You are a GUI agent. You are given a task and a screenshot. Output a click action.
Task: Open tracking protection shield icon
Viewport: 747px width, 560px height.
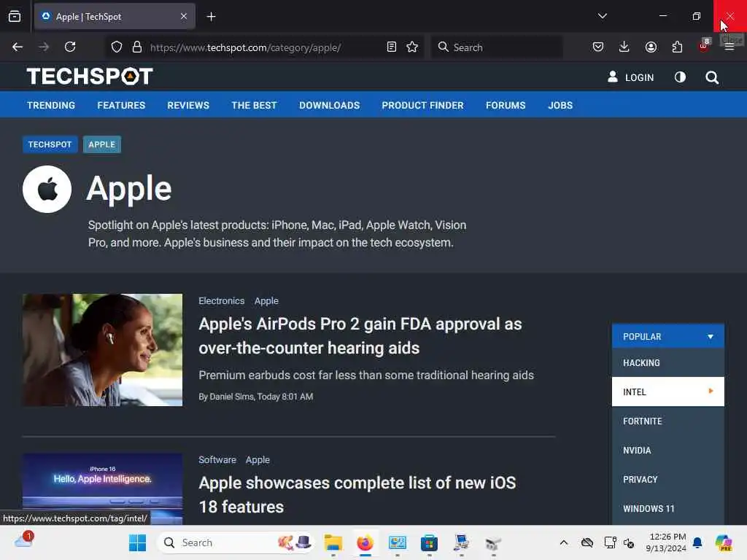(117, 47)
